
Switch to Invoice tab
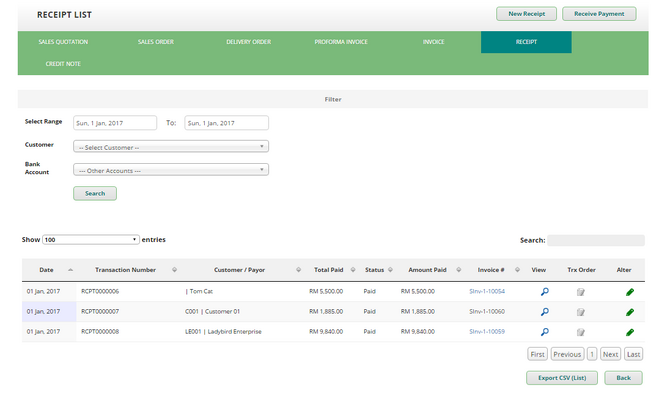pos(433,42)
